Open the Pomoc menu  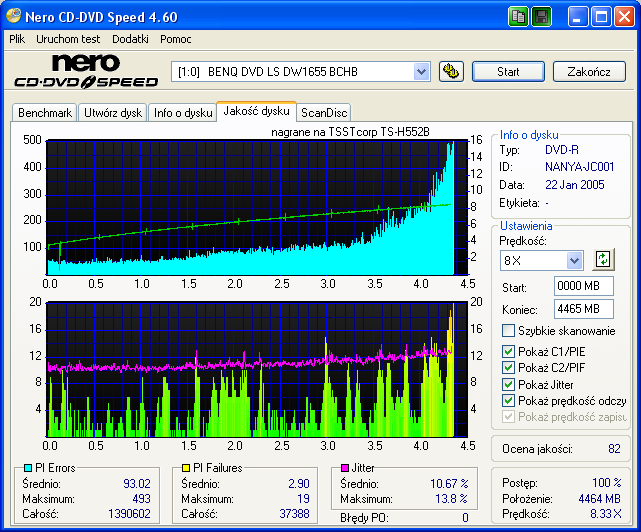pyautogui.click(x=175, y=39)
